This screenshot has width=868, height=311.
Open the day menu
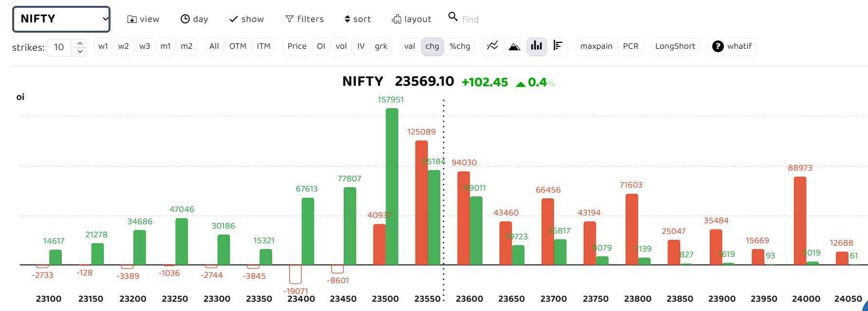pyautogui.click(x=194, y=19)
